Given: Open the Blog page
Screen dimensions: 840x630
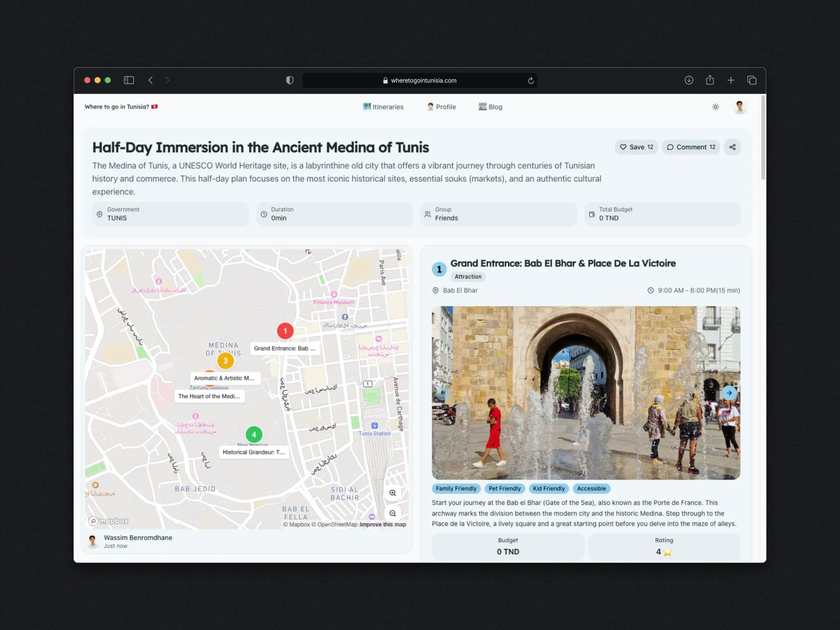Looking at the screenshot, I should click(490, 107).
